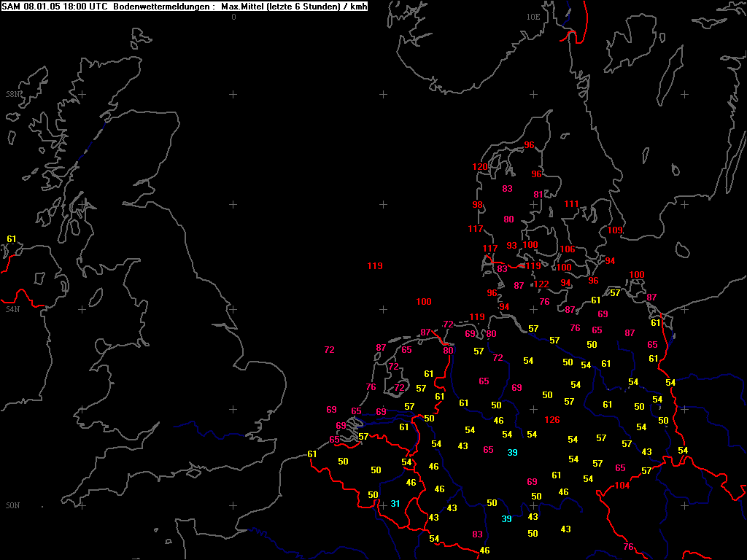
Task: Click the red 104 wind reading
Action: 622,485
